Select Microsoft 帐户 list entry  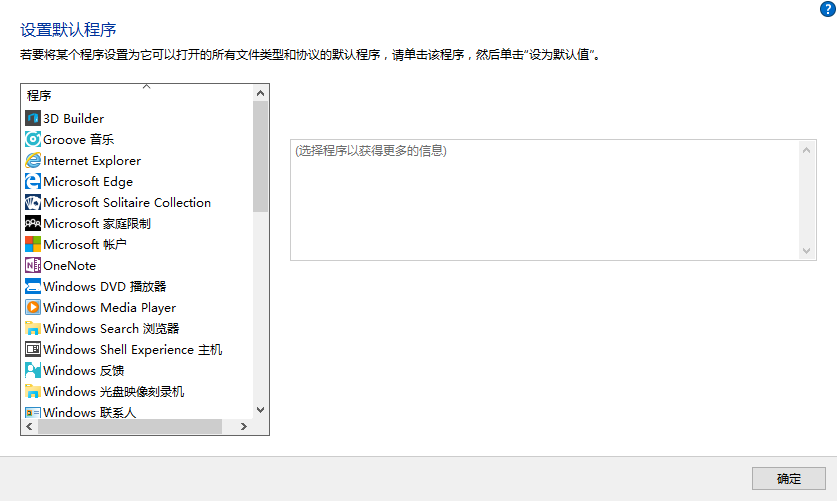coord(85,244)
